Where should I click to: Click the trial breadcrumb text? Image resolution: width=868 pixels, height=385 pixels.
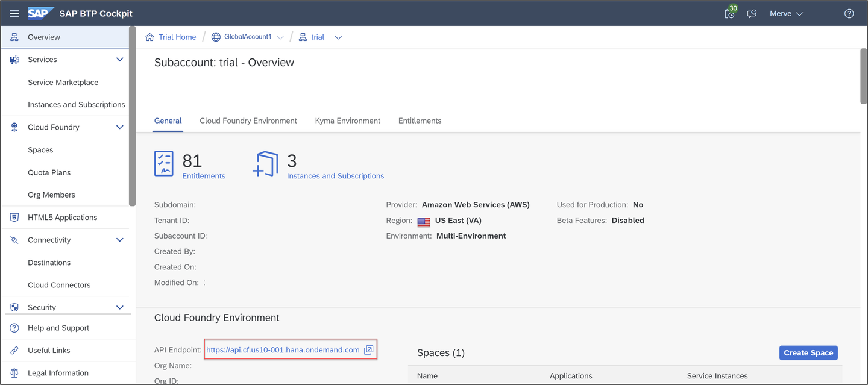click(x=318, y=37)
